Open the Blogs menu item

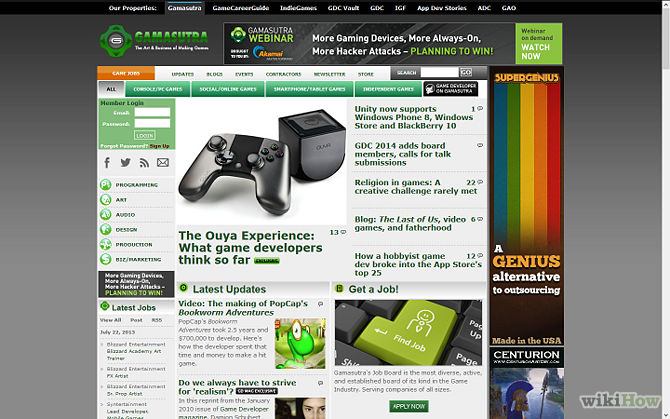click(215, 74)
